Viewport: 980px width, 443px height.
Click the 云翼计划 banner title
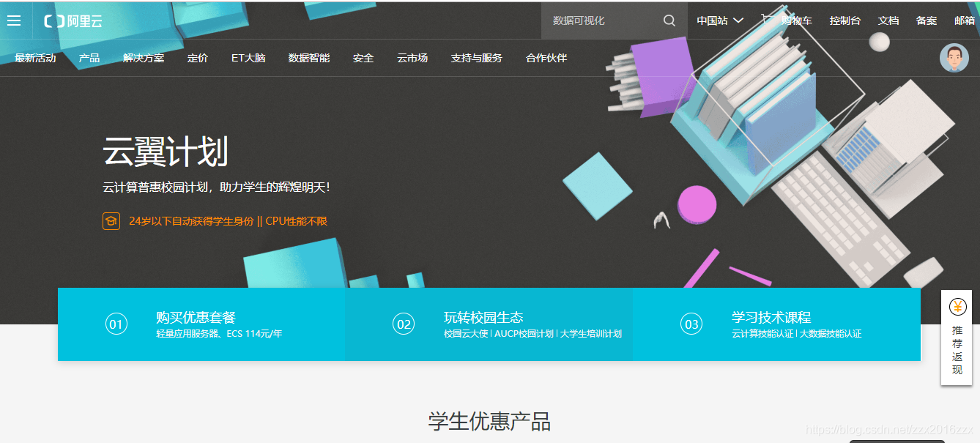(x=166, y=152)
